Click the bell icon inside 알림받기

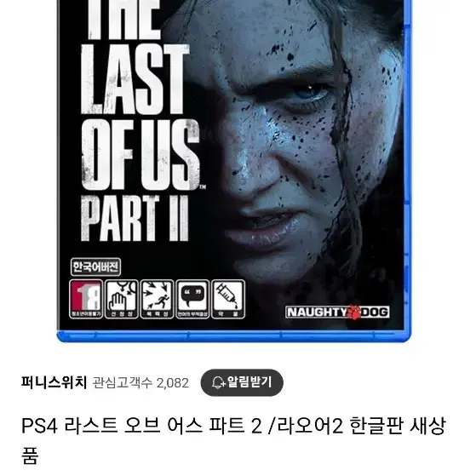[218, 382]
